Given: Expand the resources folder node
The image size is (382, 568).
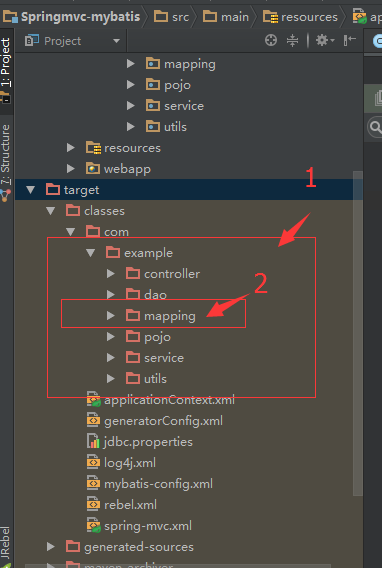Looking at the screenshot, I should [71, 148].
